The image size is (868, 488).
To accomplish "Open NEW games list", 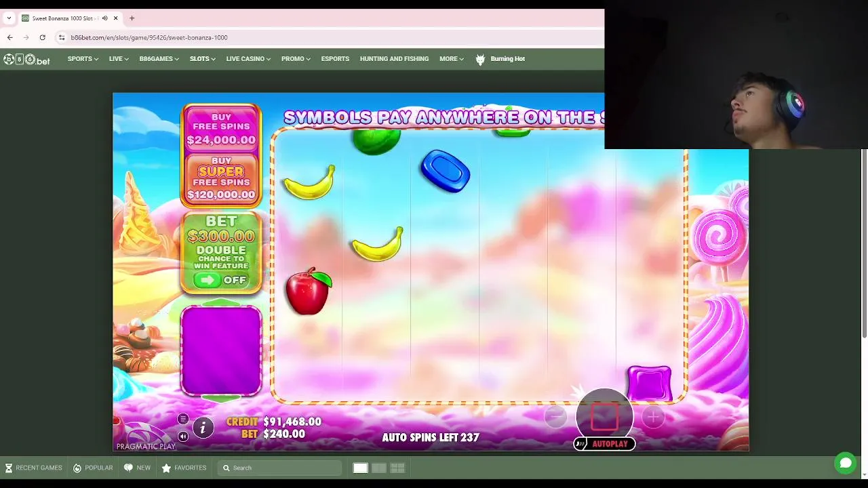I will click(137, 468).
